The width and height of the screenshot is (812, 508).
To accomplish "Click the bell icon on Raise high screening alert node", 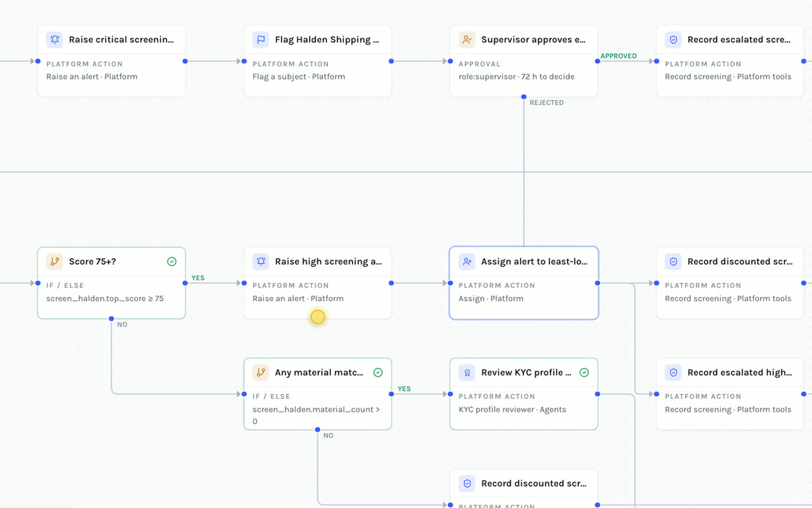I will [x=261, y=262].
